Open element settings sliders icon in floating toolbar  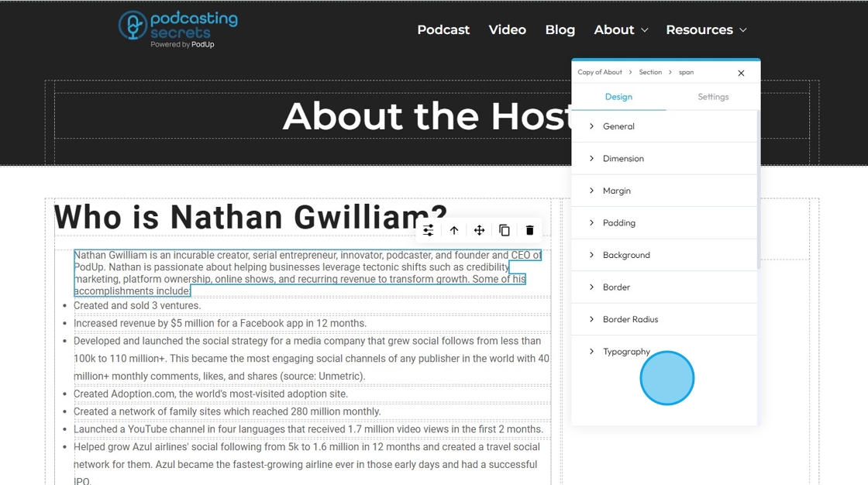[429, 230]
